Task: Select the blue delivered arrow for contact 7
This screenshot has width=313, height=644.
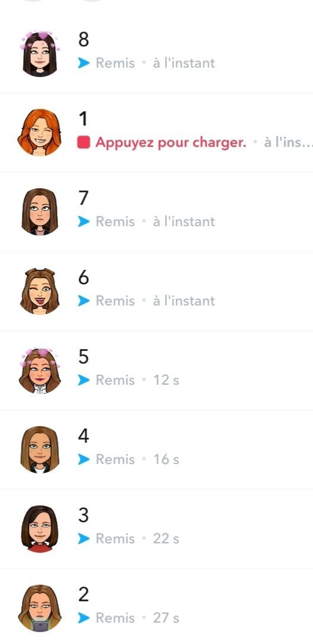Action: (x=84, y=222)
